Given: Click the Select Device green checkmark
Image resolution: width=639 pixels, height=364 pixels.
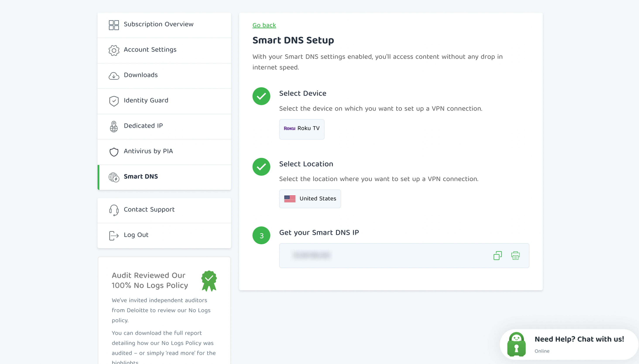Looking at the screenshot, I should pos(261,96).
